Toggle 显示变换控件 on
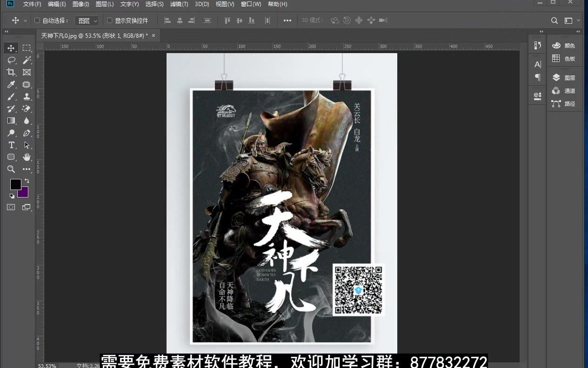 click(110, 20)
